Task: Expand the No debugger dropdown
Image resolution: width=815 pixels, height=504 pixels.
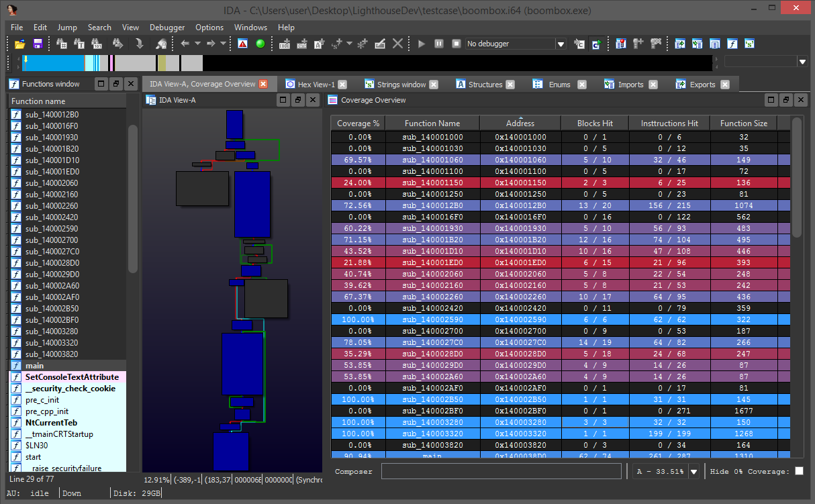Action: point(561,44)
